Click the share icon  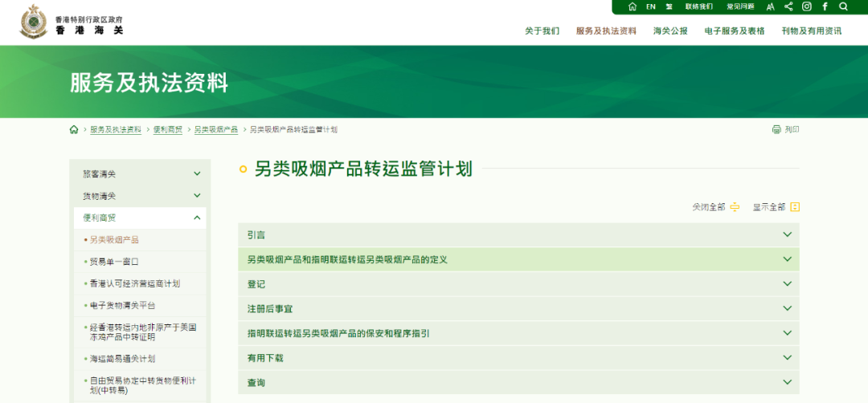coord(788,6)
